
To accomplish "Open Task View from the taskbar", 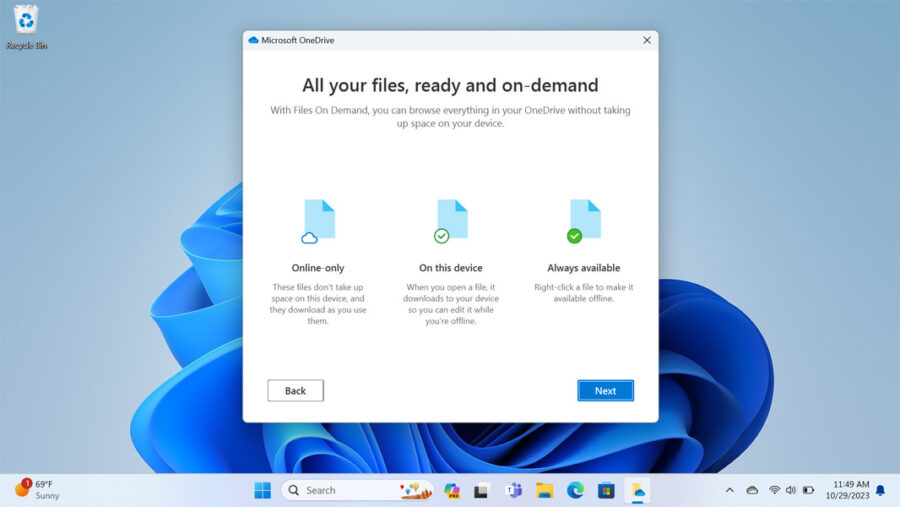I will pyautogui.click(x=481, y=490).
